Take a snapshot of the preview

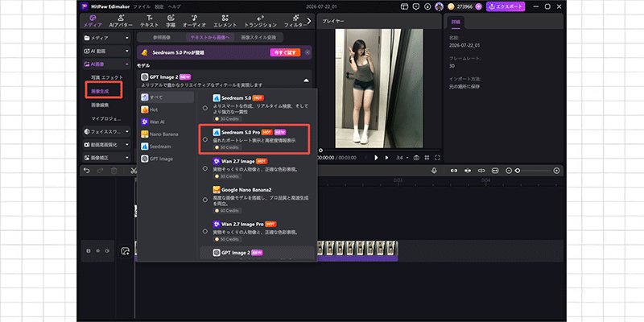[416, 158]
